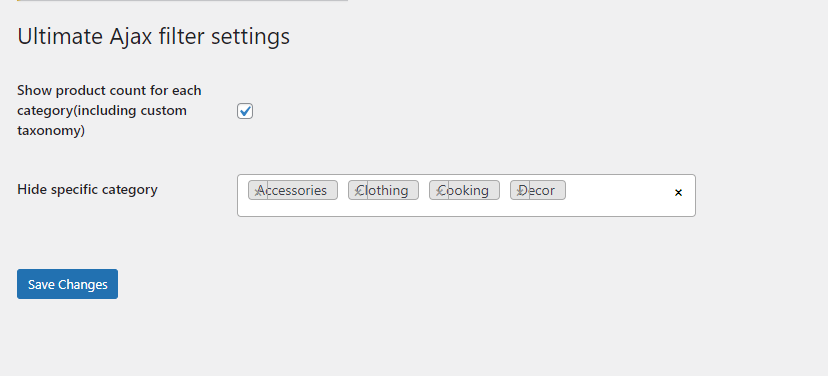Viewport: 828px width, 376px height.
Task: Remove the Cooking tag via its x icon
Action: [x=439, y=191]
